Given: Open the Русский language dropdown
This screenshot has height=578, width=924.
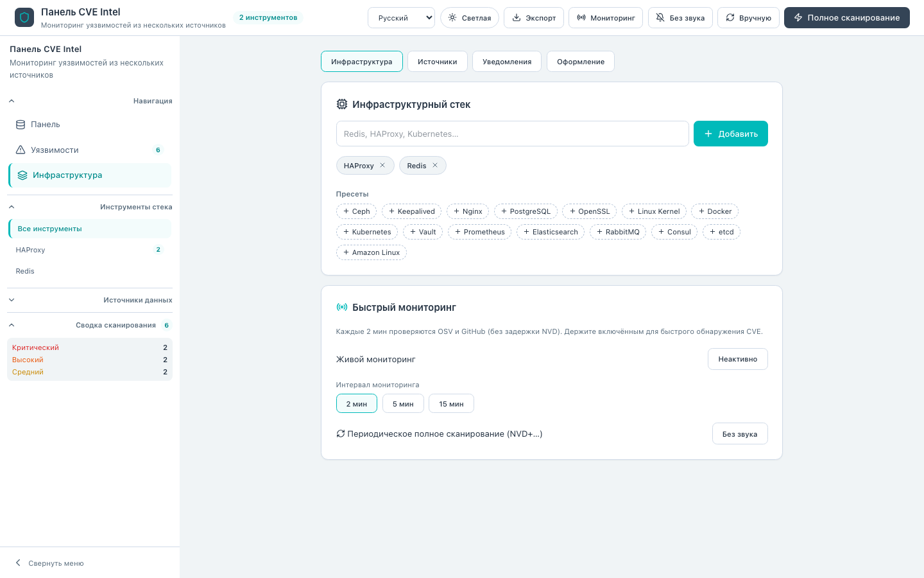Looking at the screenshot, I should (x=401, y=18).
